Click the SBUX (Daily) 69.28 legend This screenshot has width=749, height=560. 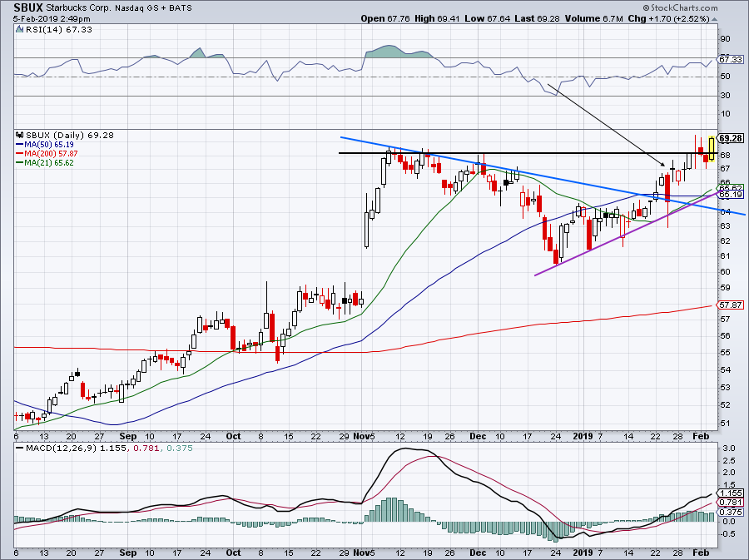point(70,135)
